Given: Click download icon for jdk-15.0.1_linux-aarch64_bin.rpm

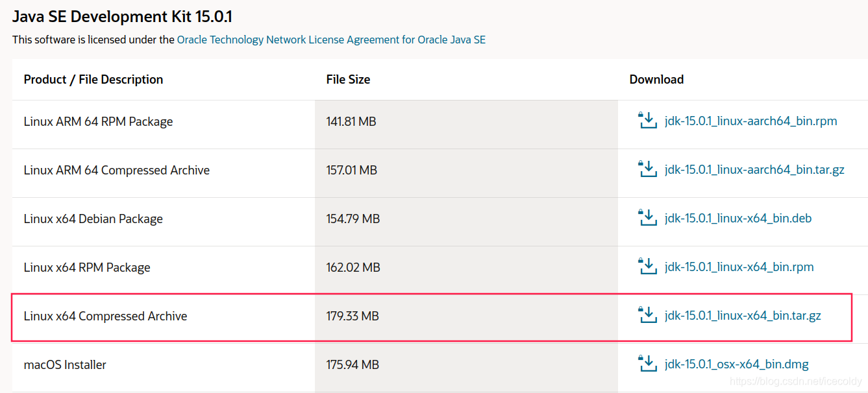Looking at the screenshot, I should coord(648,121).
